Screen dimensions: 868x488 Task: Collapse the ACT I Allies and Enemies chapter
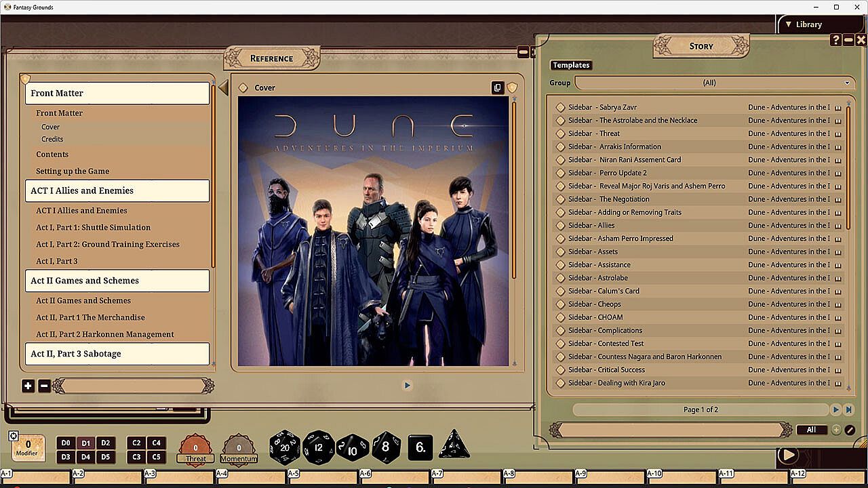pos(117,191)
